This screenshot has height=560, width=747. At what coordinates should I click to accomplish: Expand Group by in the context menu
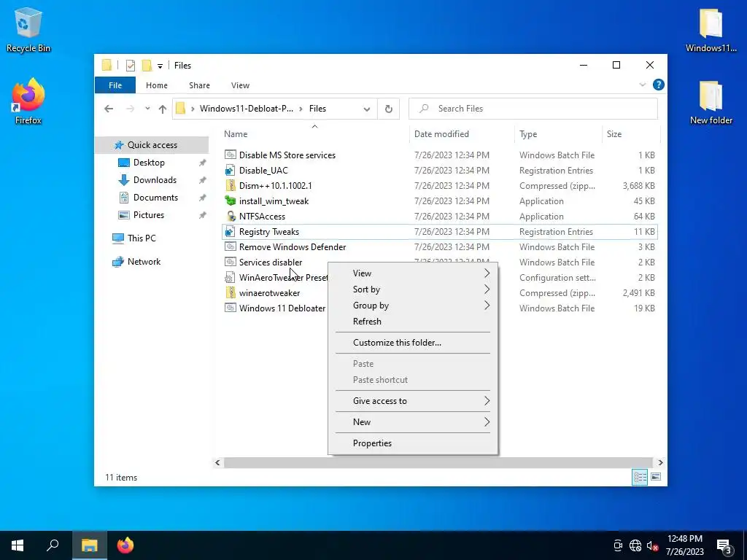413,306
